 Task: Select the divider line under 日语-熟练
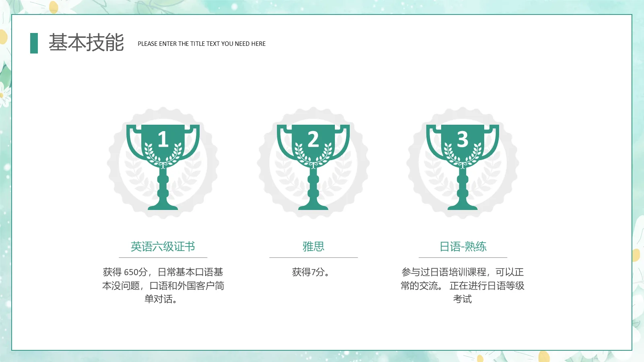tap(463, 257)
